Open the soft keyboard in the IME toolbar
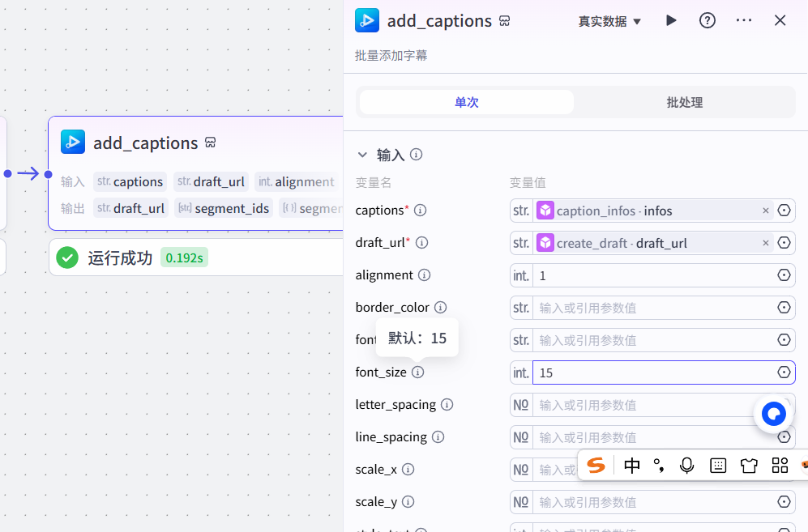 [717, 465]
